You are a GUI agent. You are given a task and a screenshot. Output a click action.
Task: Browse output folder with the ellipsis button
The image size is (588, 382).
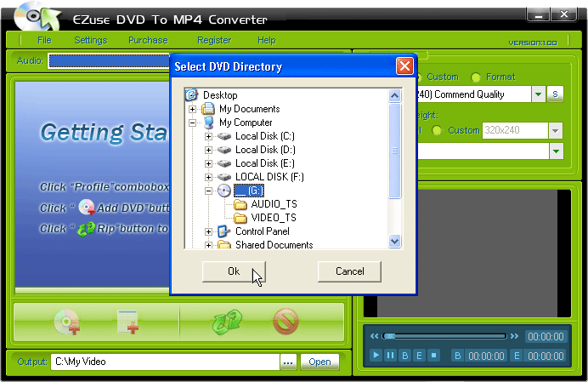pos(288,362)
